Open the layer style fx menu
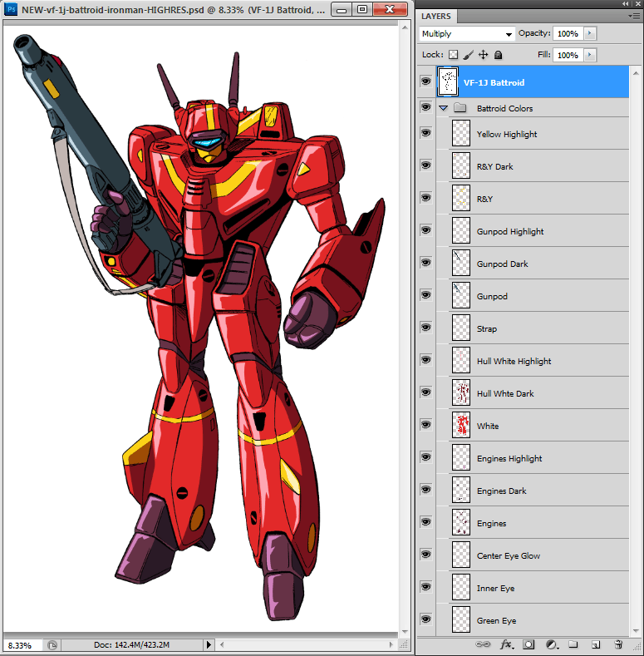Image resolution: width=644 pixels, height=656 pixels. click(506, 644)
